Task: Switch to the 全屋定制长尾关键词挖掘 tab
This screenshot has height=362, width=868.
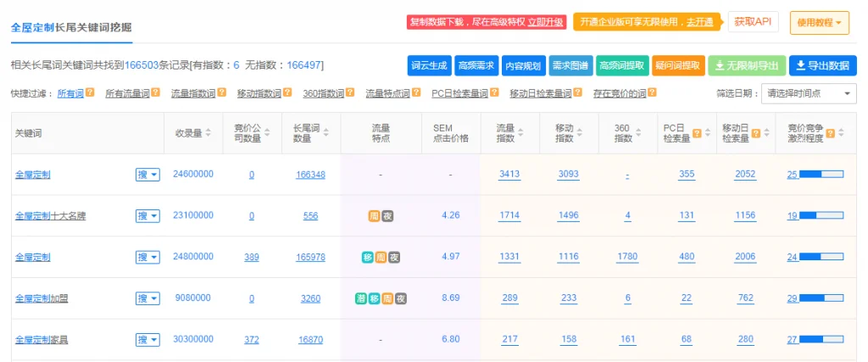Action: (71, 27)
